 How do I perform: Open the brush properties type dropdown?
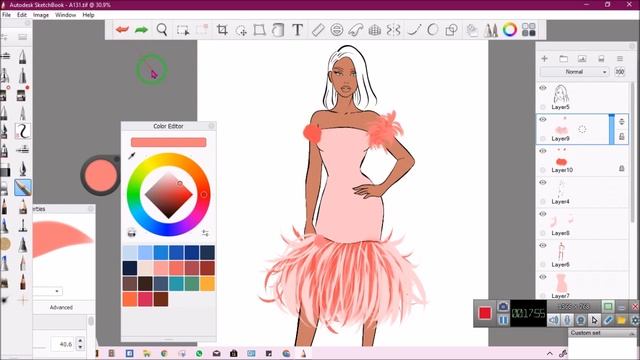pyautogui.click(x=47, y=291)
